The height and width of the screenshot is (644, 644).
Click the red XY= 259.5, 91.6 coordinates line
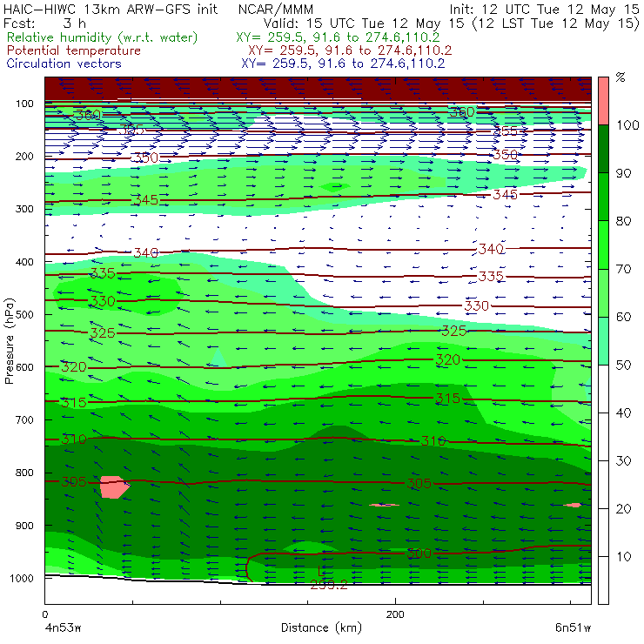(x=350, y=50)
